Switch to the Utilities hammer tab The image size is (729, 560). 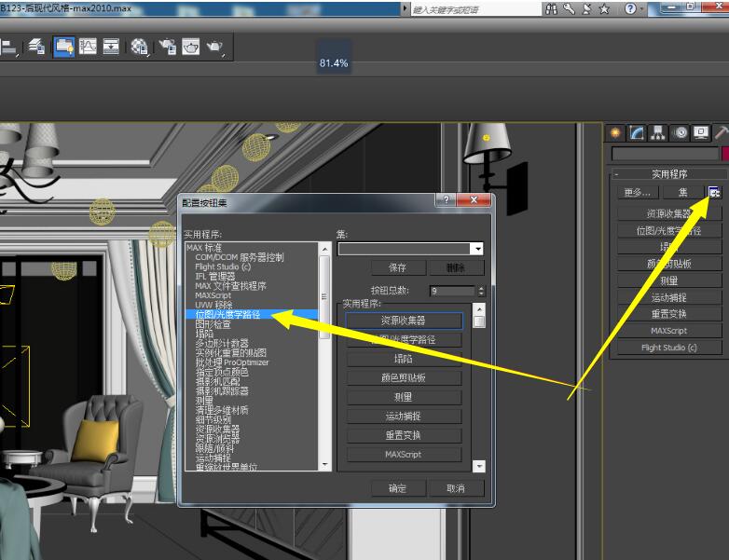[722, 133]
